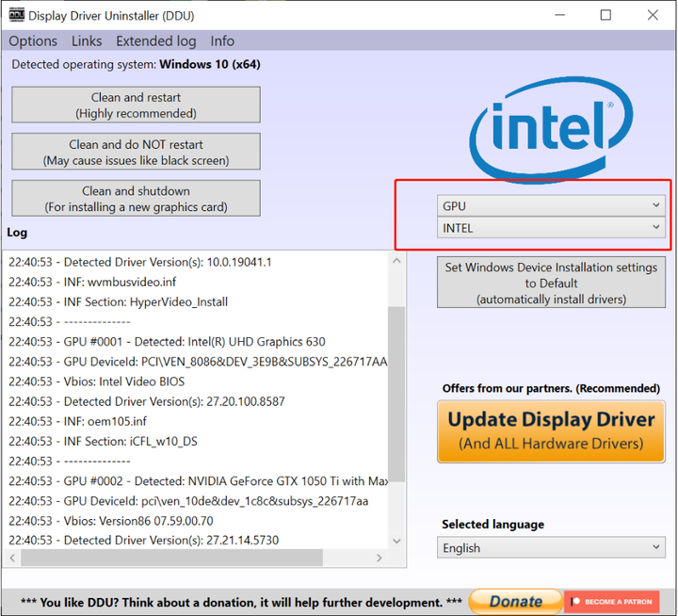678x616 pixels.
Task: Click the log's vertical scrollbar thumb
Action: 396,394
